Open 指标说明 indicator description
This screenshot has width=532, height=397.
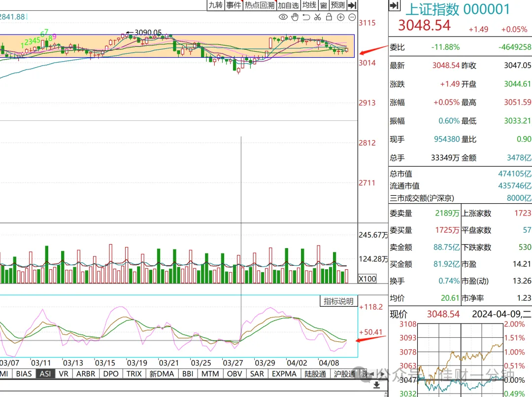pos(338,301)
